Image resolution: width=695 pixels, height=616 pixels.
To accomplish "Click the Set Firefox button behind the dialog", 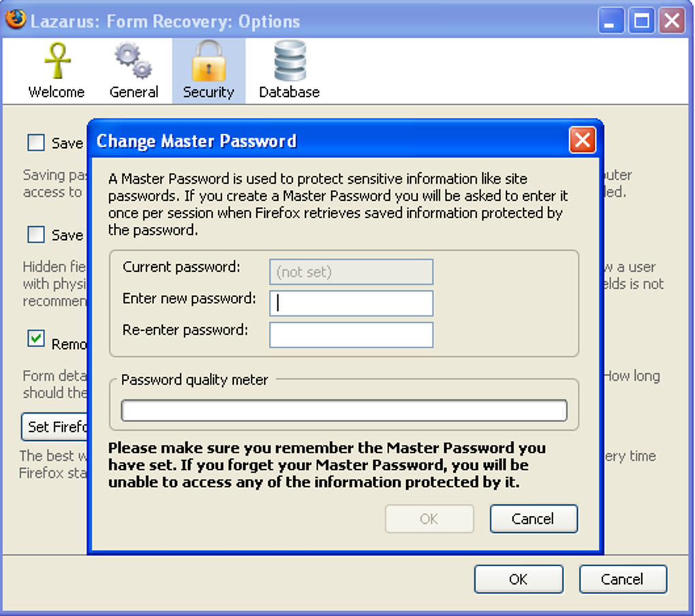I will [x=55, y=427].
